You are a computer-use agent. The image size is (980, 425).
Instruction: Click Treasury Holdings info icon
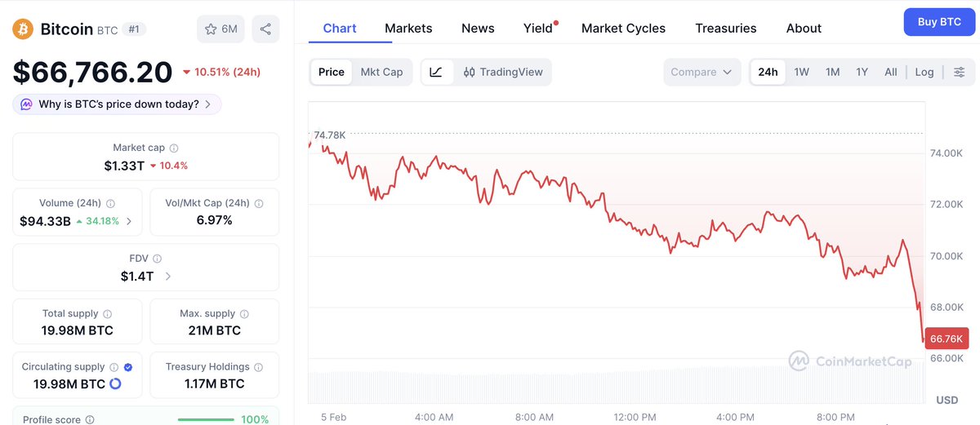(258, 367)
